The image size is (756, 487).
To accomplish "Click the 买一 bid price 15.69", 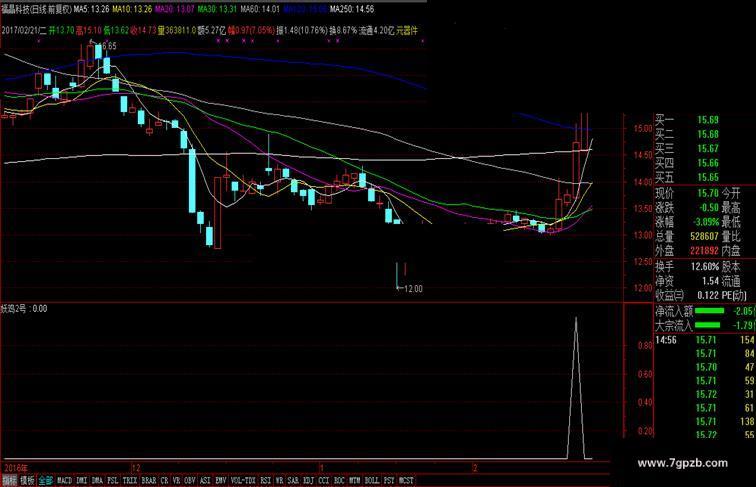I will pyautogui.click(x=708, y=120).
